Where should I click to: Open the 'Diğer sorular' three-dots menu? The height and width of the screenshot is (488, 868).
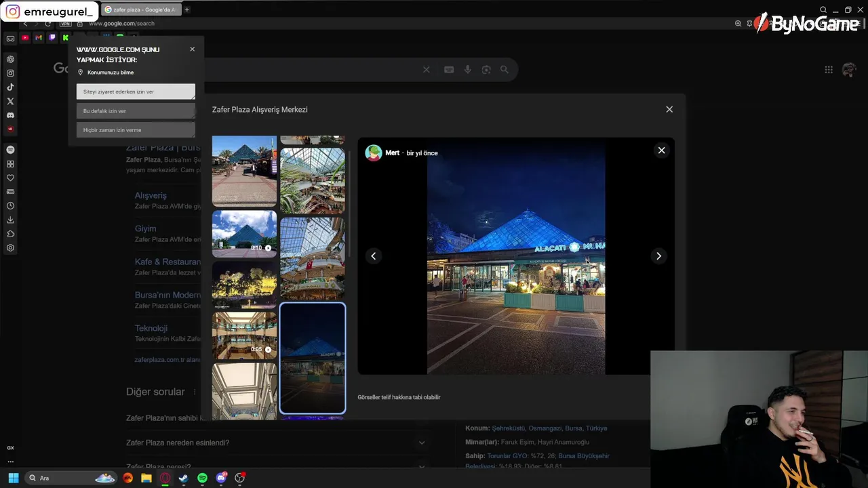[x=195, y=392]
